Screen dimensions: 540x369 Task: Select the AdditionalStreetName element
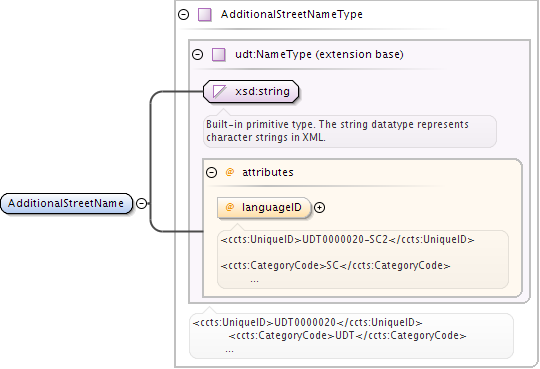pyautogui.click(x=66, y=204)
